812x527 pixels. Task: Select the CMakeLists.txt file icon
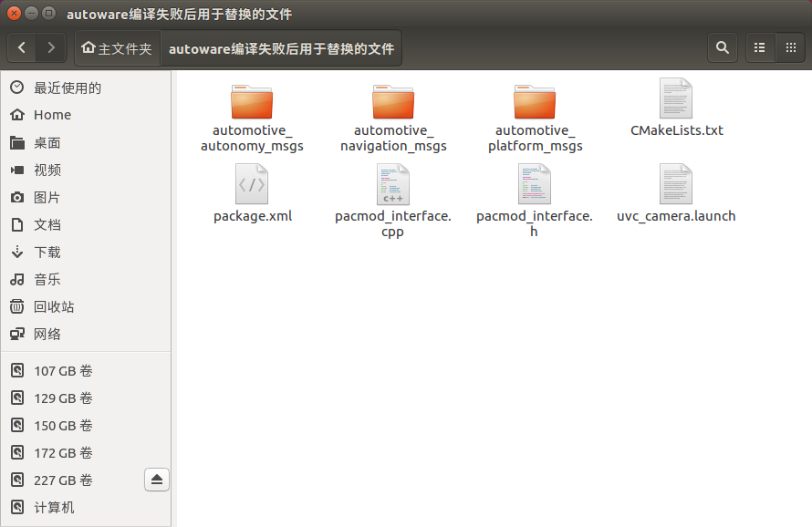coord(676,98)
